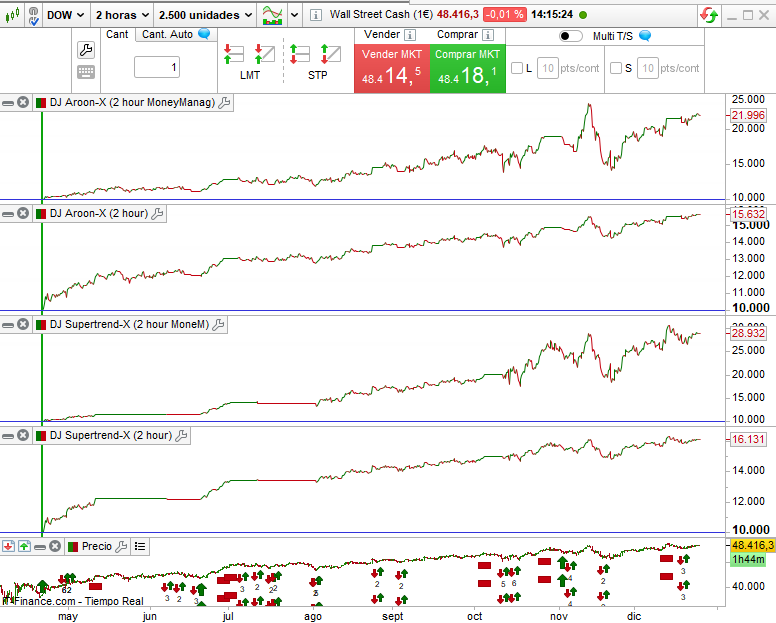Viewport: 776px width, 623px height.
Task: Open settings wrench for DJ Aroon-X MoneyManag panel
Action: coord(224,102)
